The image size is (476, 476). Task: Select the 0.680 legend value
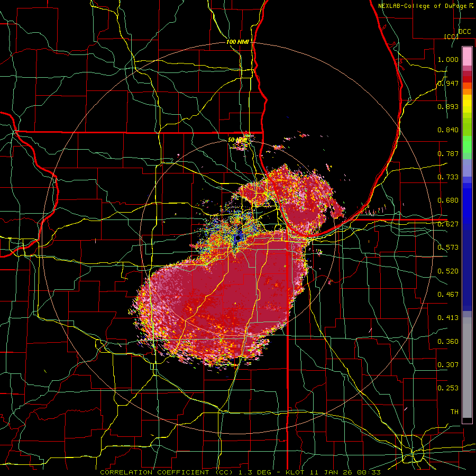coord(448,200)
